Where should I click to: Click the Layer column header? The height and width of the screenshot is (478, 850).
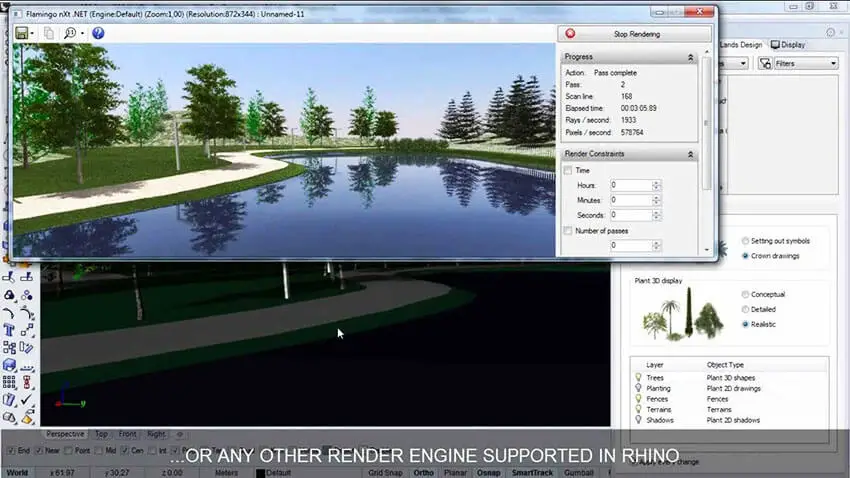tap(655, 365)
